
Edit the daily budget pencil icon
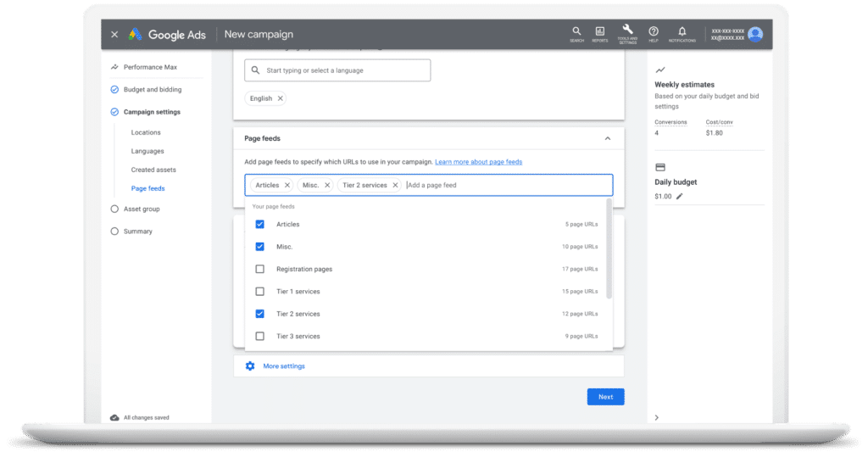[679, 196]
